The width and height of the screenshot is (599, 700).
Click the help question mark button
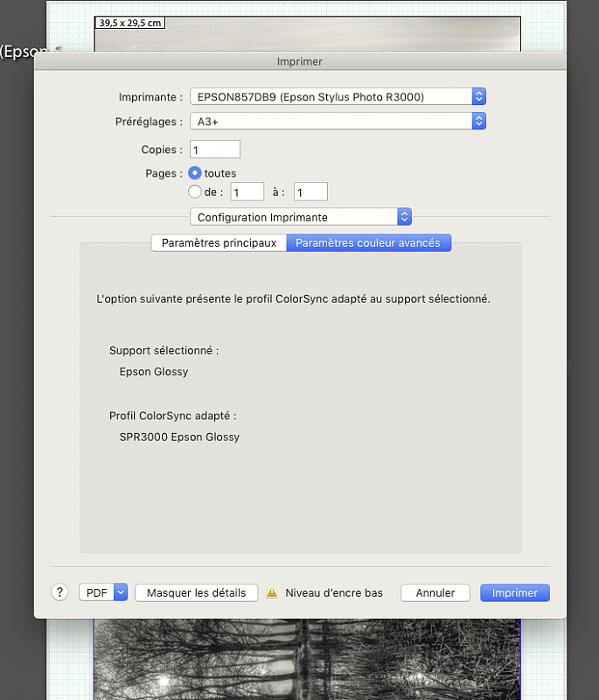click(x=59, y=592)
